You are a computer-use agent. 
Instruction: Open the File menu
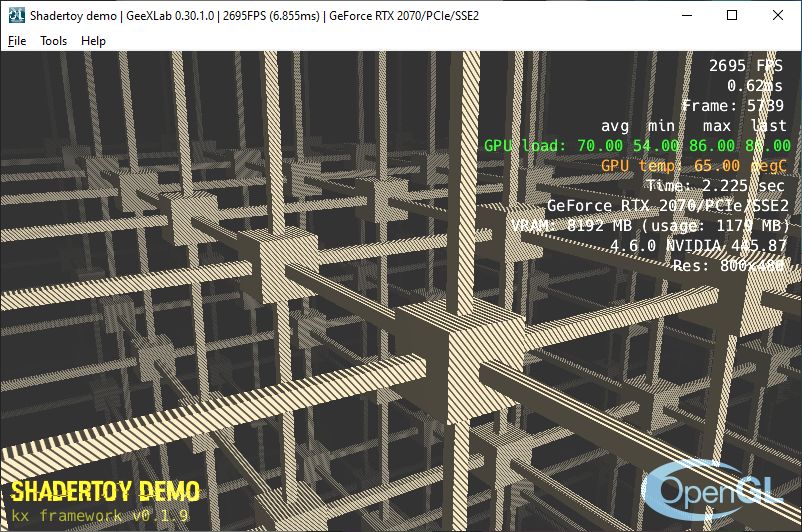[x=17, y=41]
